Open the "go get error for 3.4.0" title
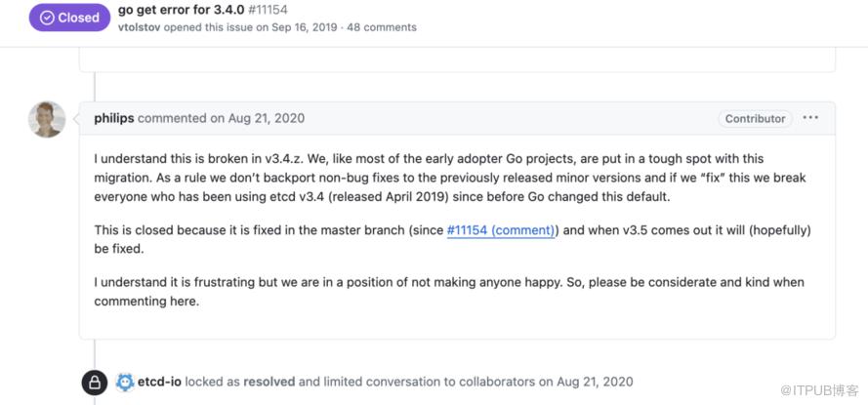Screen dimensions: 868x405 (x=181, y=10)
